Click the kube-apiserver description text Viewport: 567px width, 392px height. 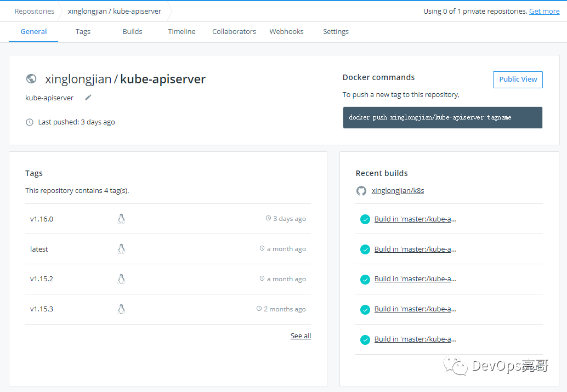(49, 98)
